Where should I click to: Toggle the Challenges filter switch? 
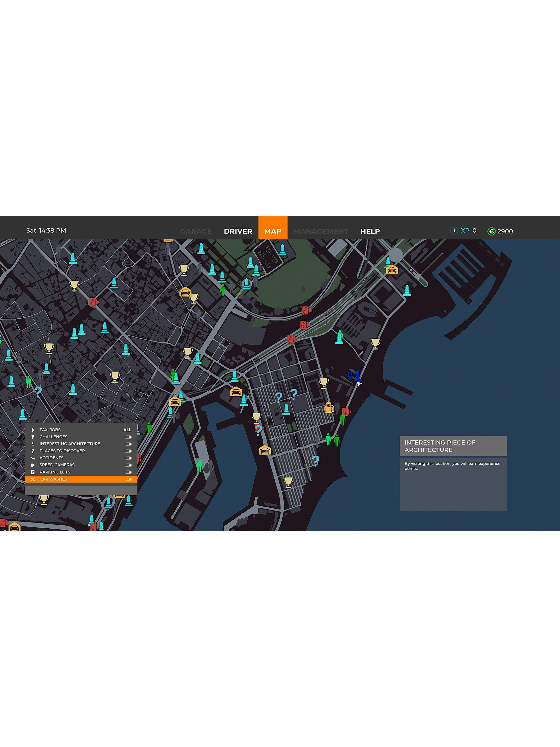(128, 437)
